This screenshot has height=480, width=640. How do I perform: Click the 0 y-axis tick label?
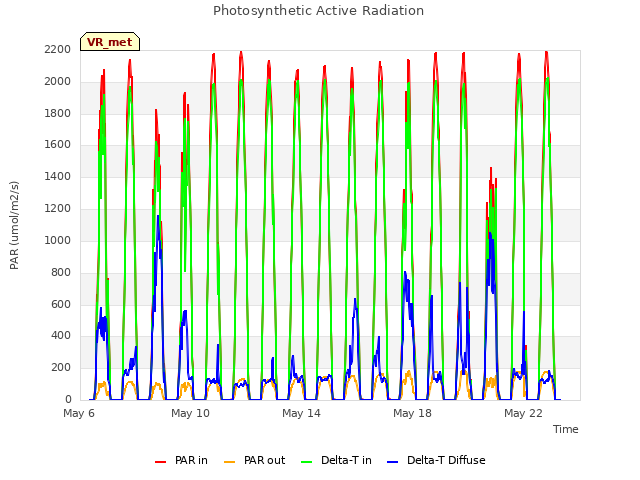(68, 400)
